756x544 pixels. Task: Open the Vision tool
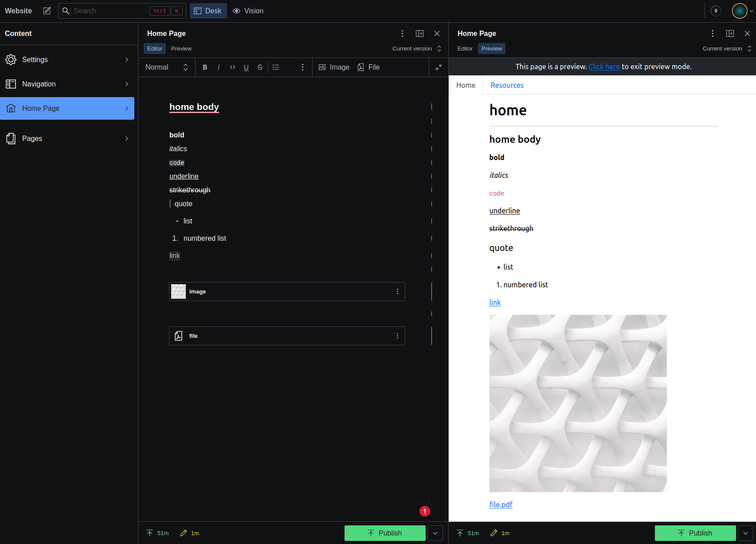click(248, 11)
